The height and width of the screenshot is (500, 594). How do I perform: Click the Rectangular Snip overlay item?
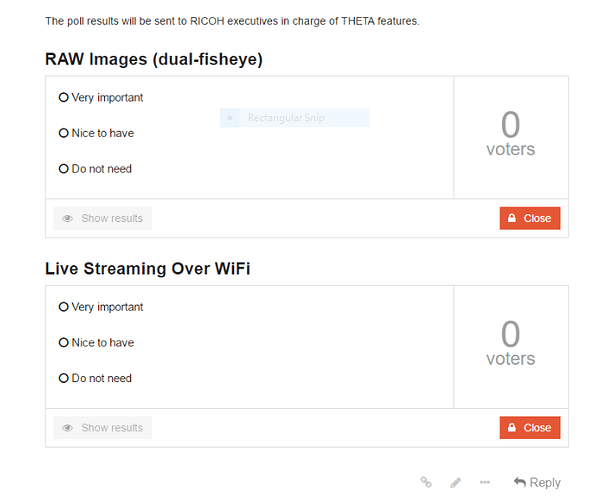coord(295,118)
